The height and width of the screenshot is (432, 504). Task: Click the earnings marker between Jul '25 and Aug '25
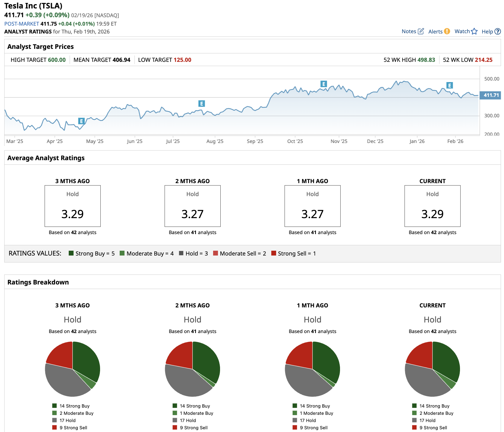[x=202, y=103]
